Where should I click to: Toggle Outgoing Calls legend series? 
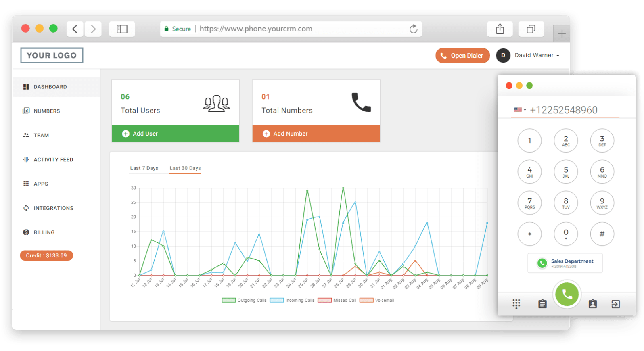click(x=245, y=300)
